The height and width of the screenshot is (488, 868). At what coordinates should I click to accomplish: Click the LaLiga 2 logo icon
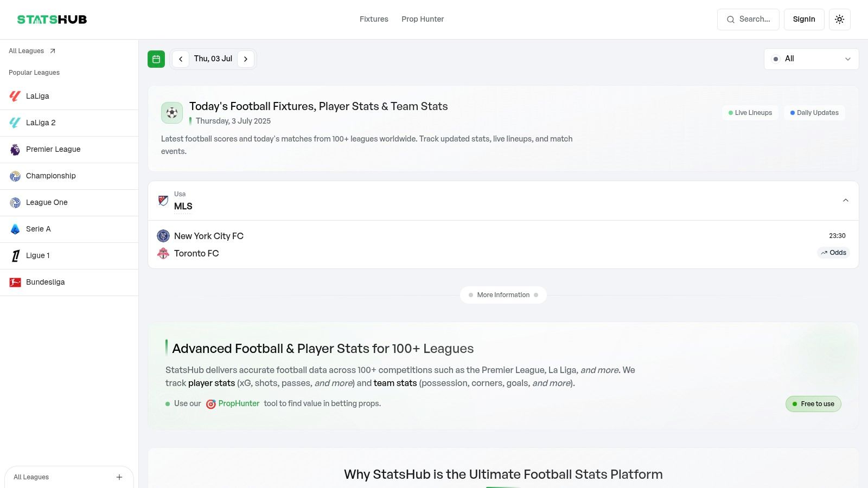coord(15,123)
